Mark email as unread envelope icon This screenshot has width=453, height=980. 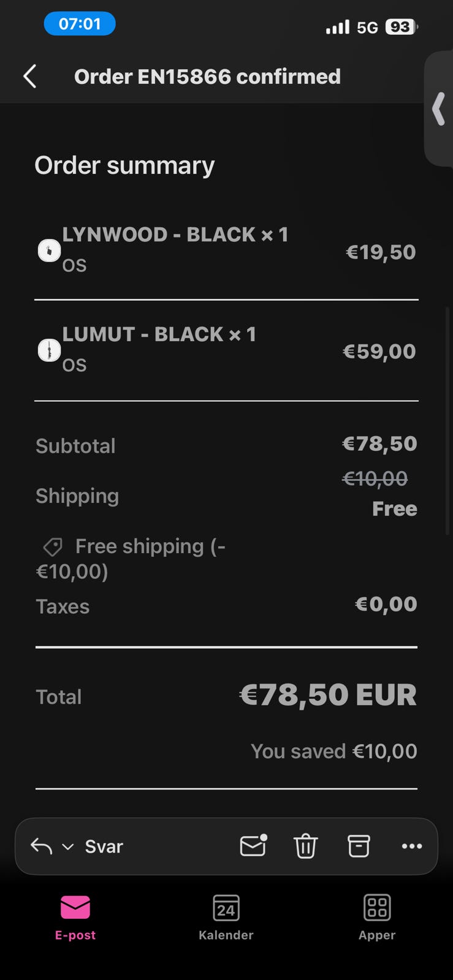tap(253, 846)
